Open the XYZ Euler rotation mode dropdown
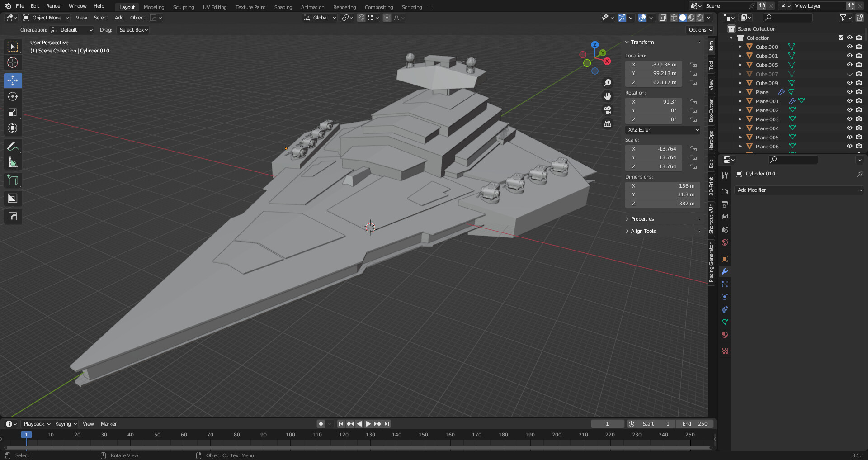This screenshot has width=868, height=460. [x=663, y=130]
